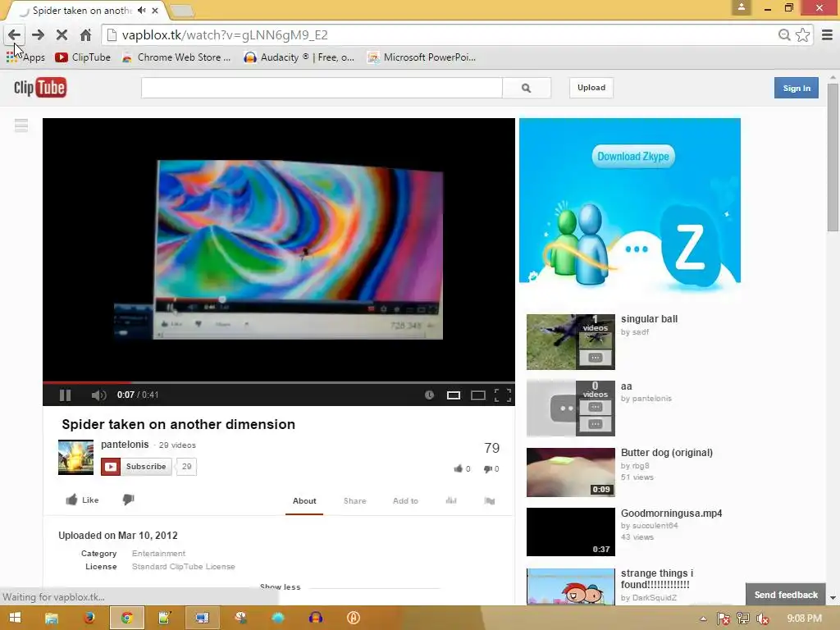Collapse description with Show less
This screenshot has height=630, width=840.
[x=281, y=587]
